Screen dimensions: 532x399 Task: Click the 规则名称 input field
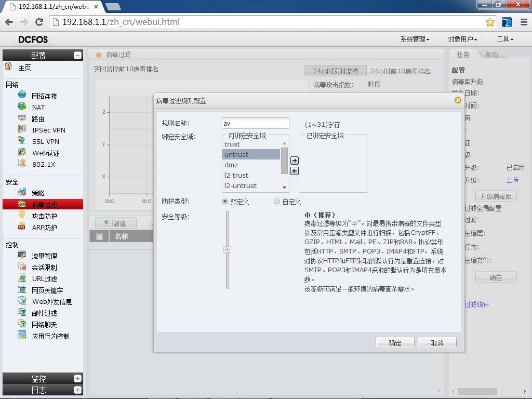point(256,123)
